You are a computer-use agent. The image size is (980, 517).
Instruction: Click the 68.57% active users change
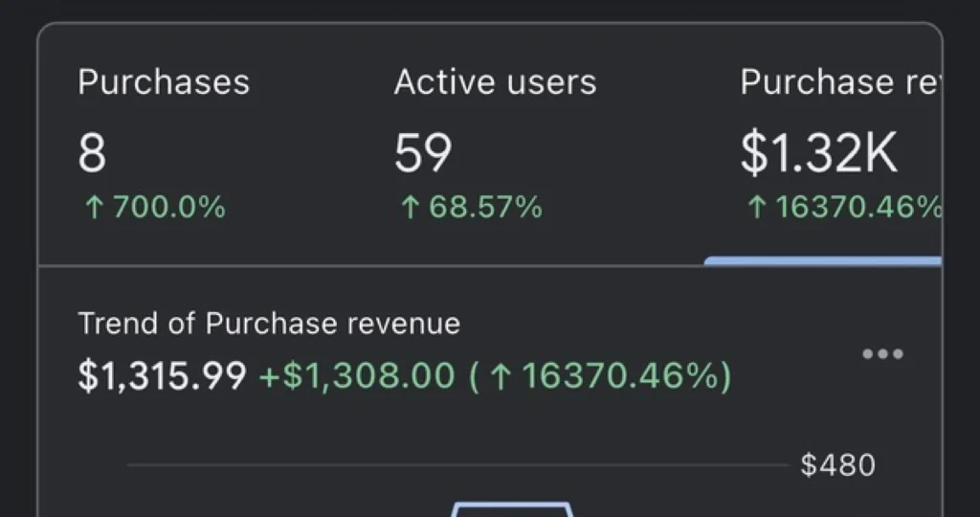[485, 207]
